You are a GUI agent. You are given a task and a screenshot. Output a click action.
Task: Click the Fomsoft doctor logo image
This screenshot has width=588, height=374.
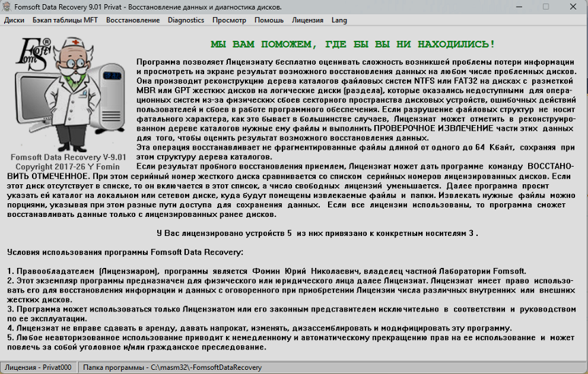[x=70, y=94]
